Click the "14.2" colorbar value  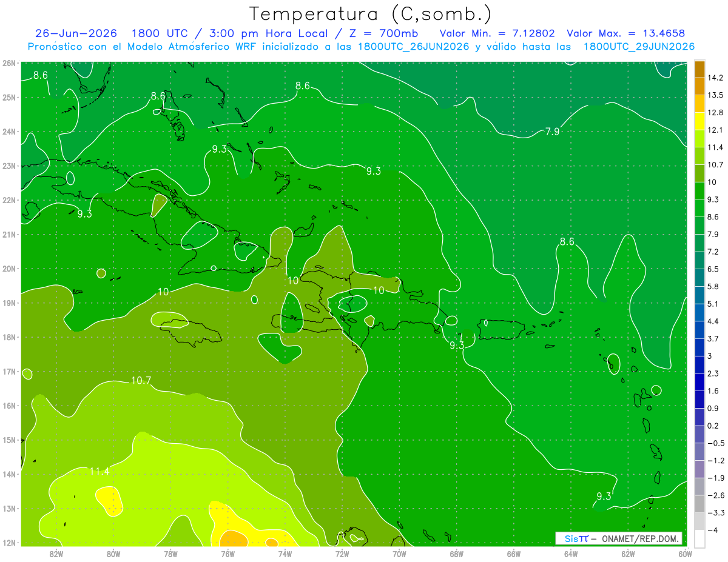point(715,78)
